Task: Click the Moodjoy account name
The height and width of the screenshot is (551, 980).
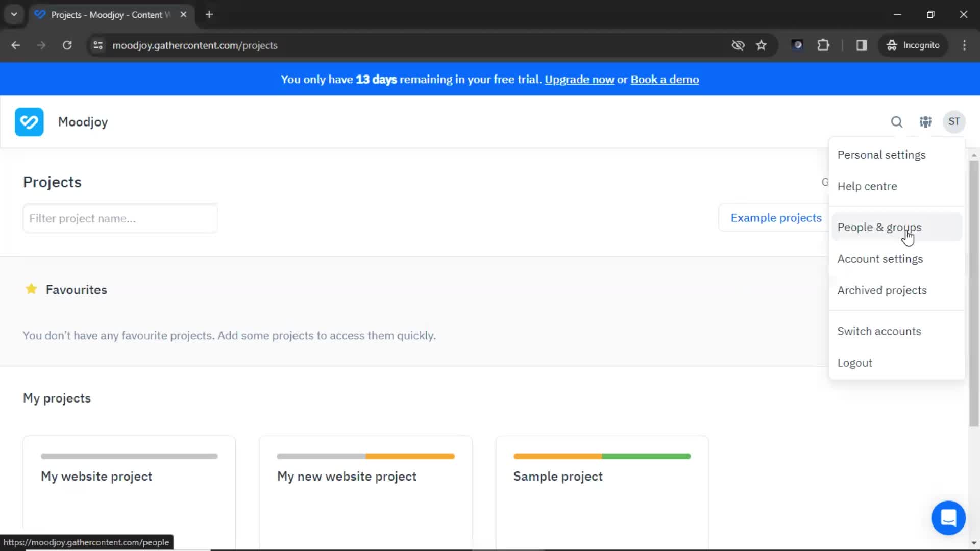Action: point(83,122)
